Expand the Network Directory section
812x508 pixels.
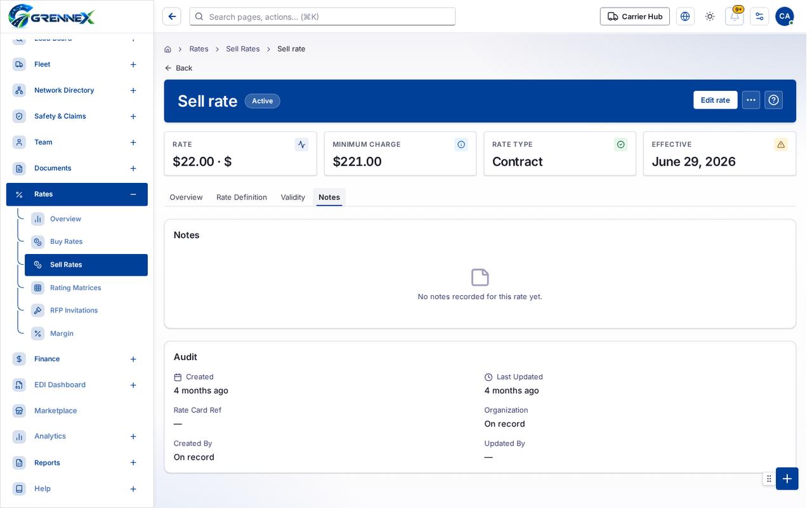coord(133,91)
